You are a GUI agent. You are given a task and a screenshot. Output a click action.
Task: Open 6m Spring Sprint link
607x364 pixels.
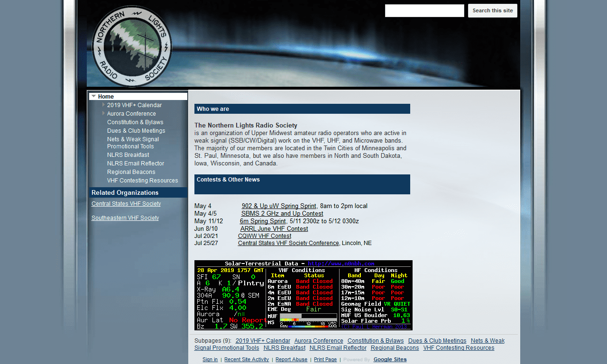tap(263, 221)
